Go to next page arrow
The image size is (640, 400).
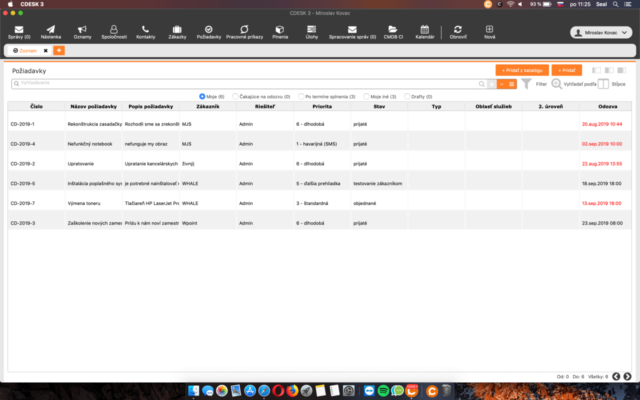click(627, 376)
